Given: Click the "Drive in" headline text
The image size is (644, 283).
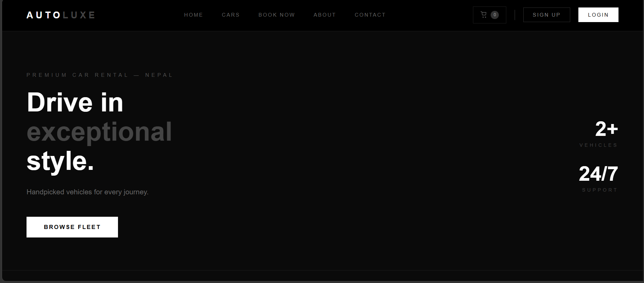Looking at the screenshot, I should point(75,103).
